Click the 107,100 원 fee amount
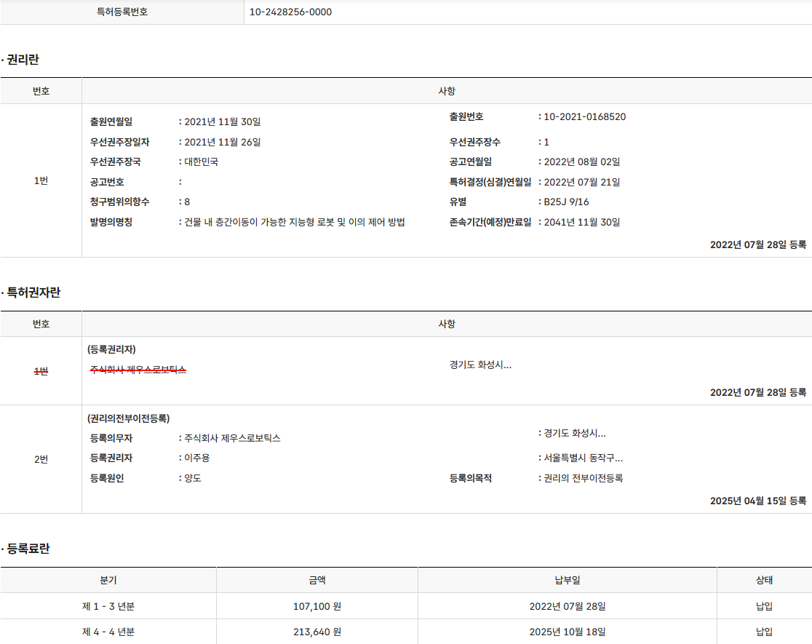This screenshot has height=644, width=812. tap(317, 606)
